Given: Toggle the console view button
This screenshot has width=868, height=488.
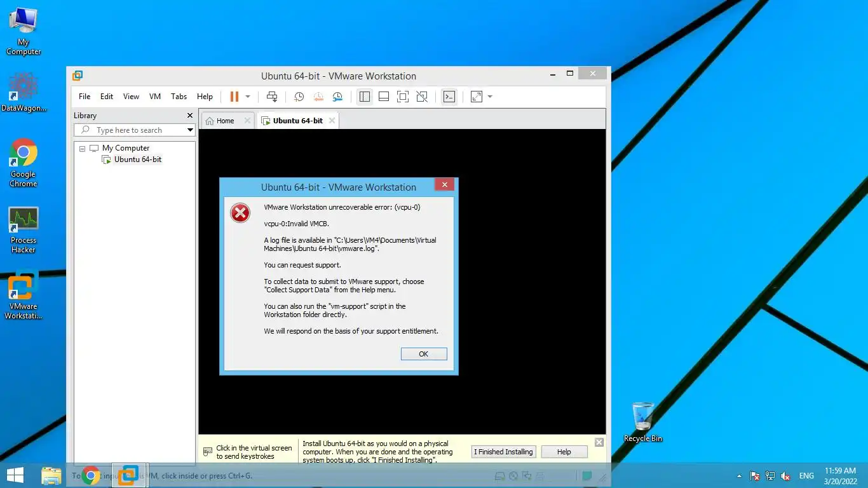Looking at the screenshot, I should (x=449, y=97).
